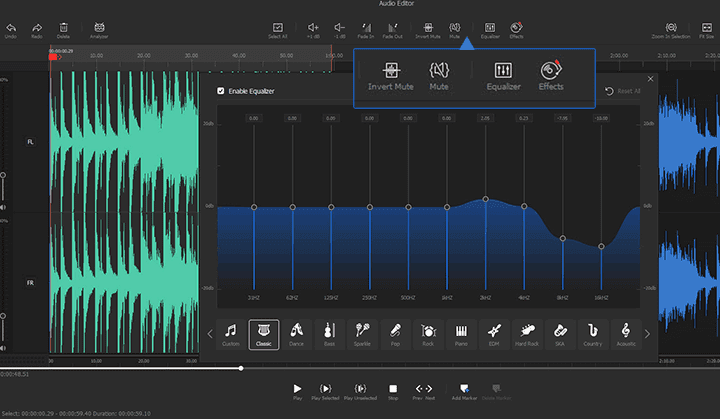Increase volume with the +1 dB icon
Screen dimensions: 720x419
tap(313, 26)
